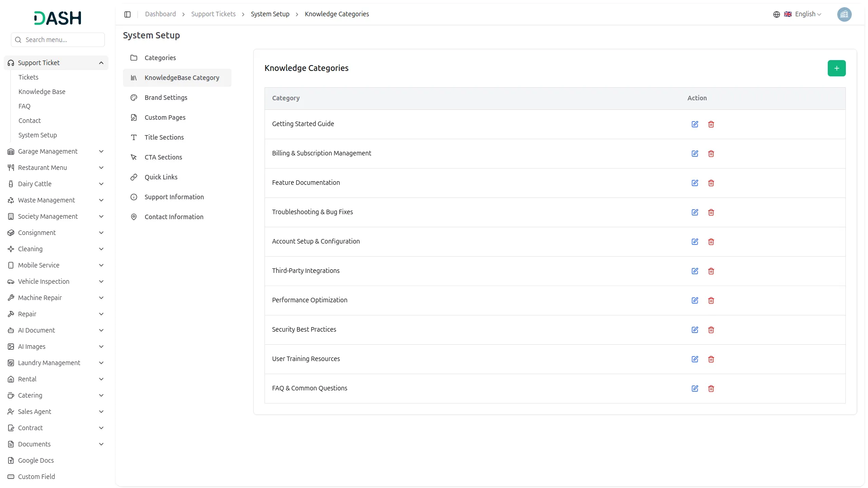
Task: Open Knowledge Base in sidebar
Action: pyautogui.click(x=42, y=92)
